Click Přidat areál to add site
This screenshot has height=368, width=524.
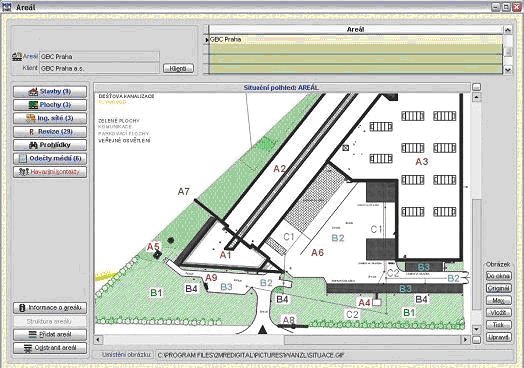click(50, 335)
